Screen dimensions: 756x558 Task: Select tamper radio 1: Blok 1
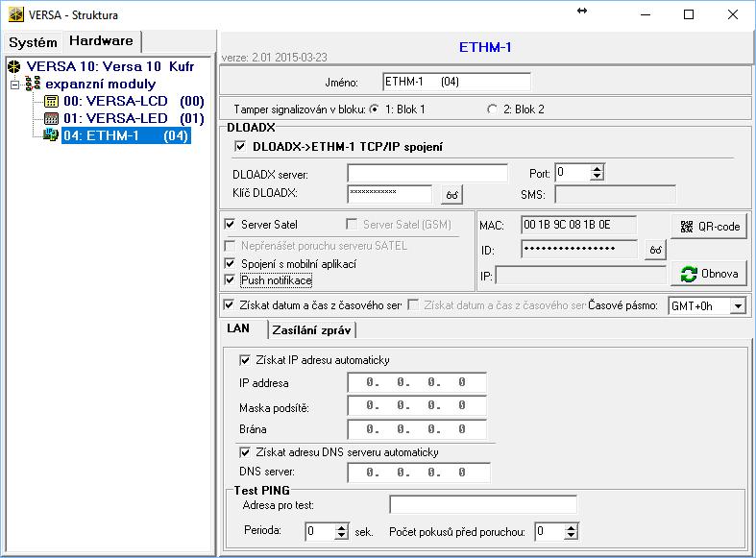tap(374, 109)
